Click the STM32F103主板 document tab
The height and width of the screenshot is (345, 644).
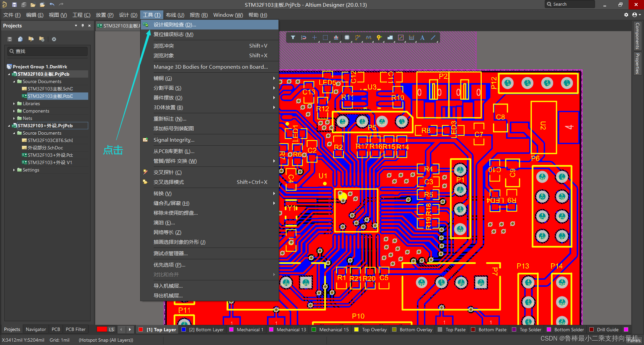pos(118,26)
